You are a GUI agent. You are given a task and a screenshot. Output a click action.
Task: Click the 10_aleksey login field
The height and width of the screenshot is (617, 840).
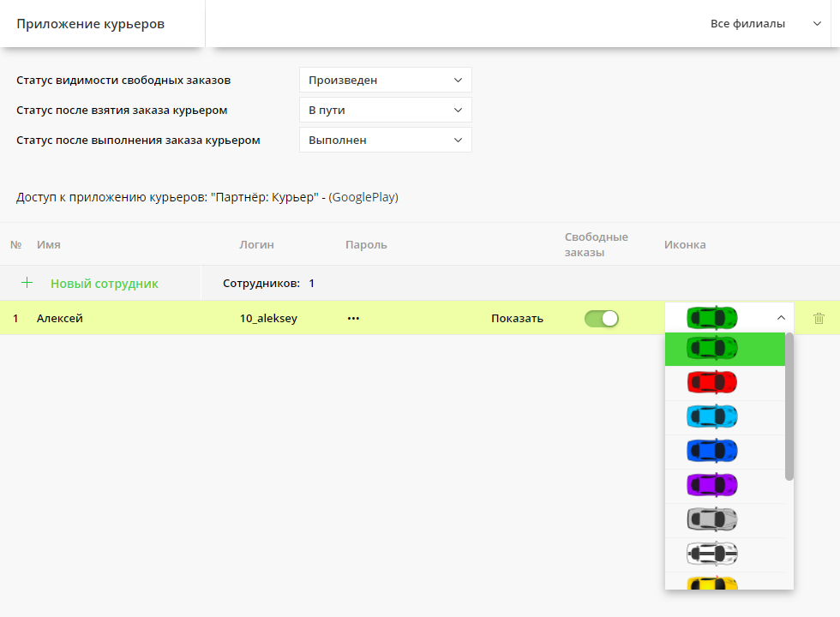click(268, 319)
